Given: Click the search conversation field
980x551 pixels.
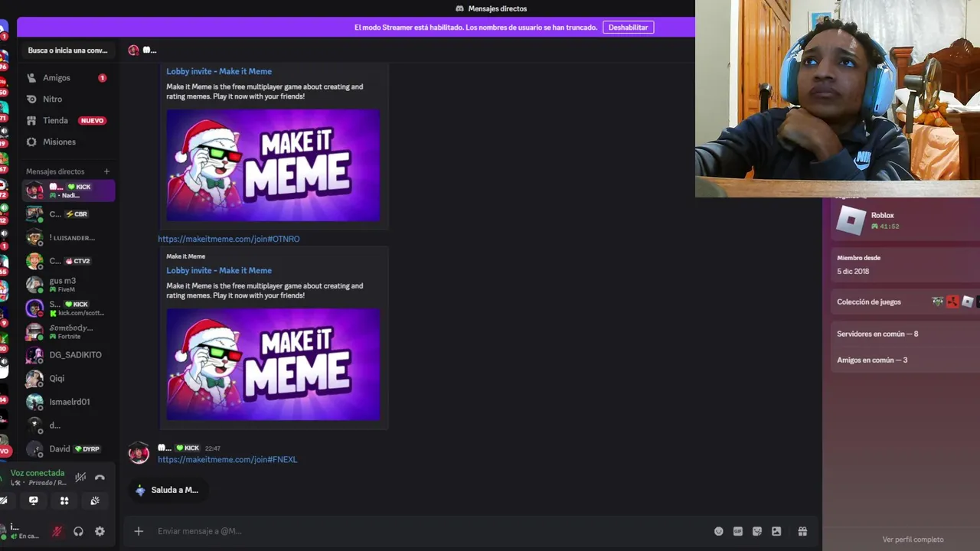Looking at the screenshot, I should pos(68,51).
